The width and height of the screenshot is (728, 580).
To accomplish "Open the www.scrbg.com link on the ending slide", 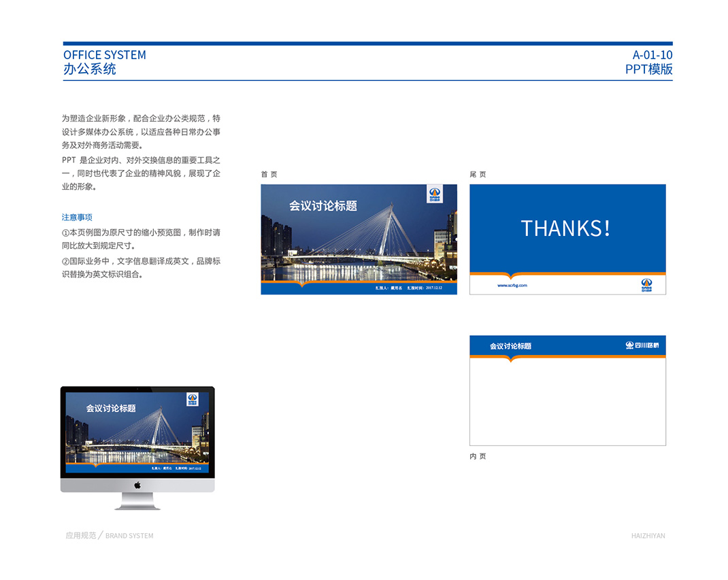I will 512,286.
